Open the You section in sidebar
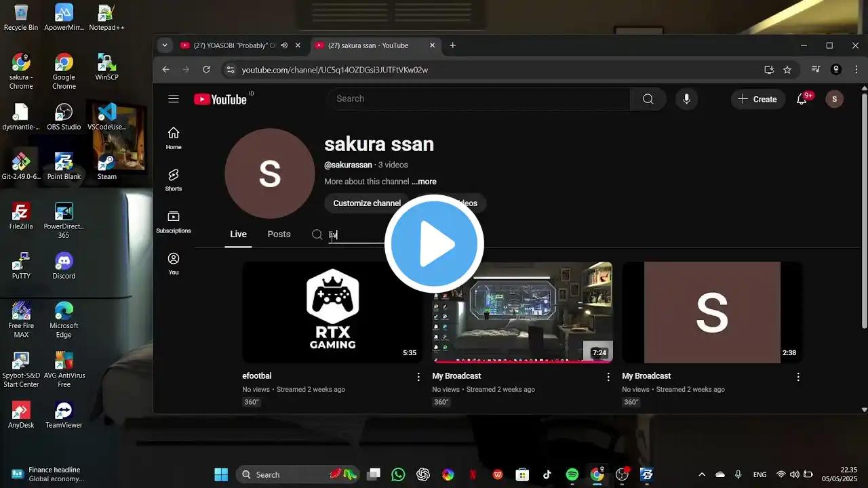 click(174, 264)
